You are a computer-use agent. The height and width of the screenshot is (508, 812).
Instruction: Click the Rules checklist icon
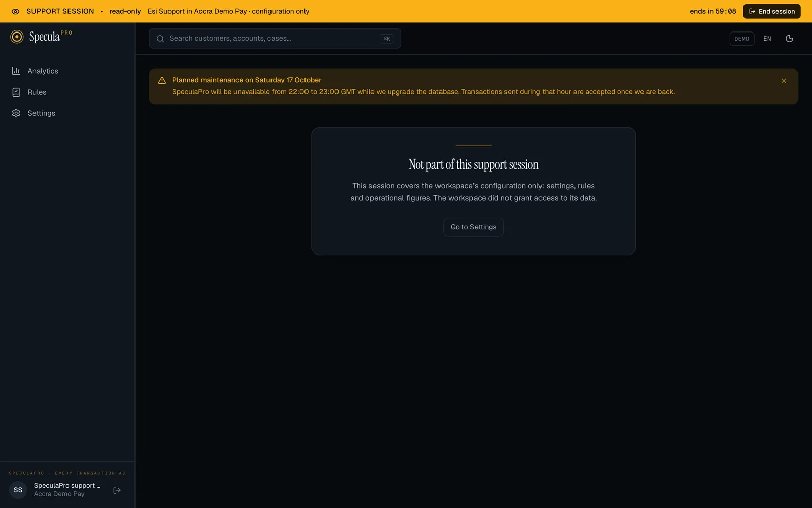point(16,92)
